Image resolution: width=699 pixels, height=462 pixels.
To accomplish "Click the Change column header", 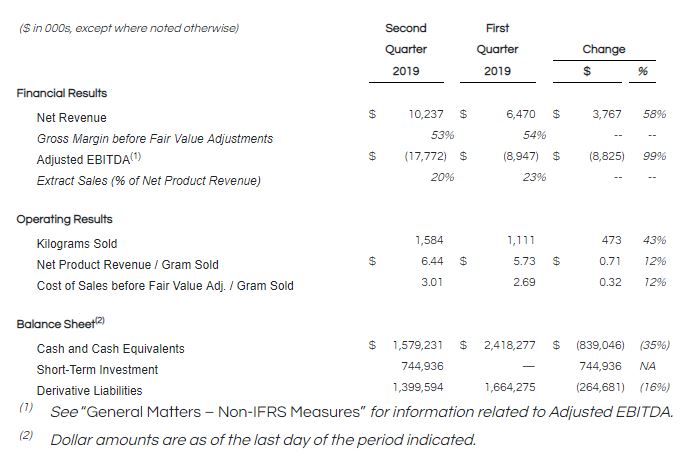I will pyautogui.click(x=603, y=49).
